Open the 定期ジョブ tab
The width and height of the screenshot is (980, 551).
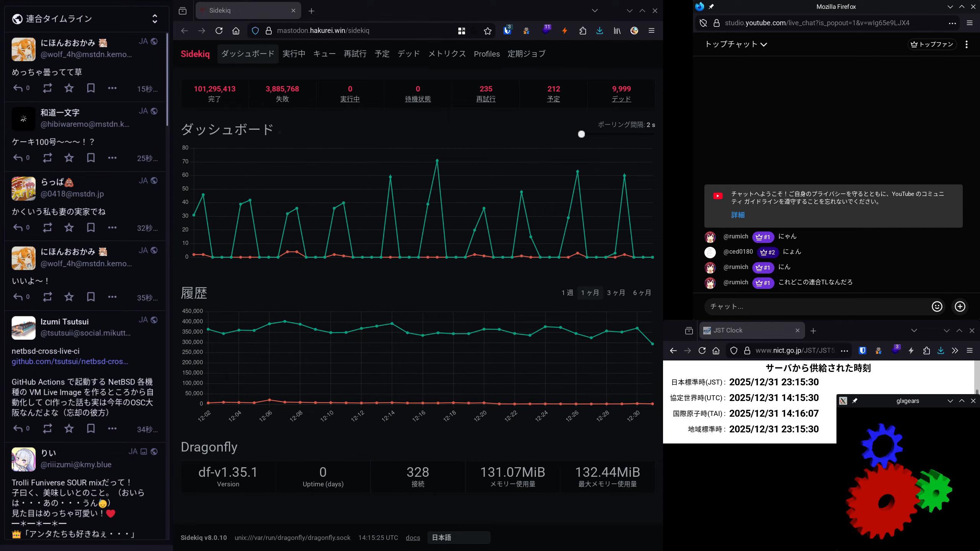click(x=526, y=54)
